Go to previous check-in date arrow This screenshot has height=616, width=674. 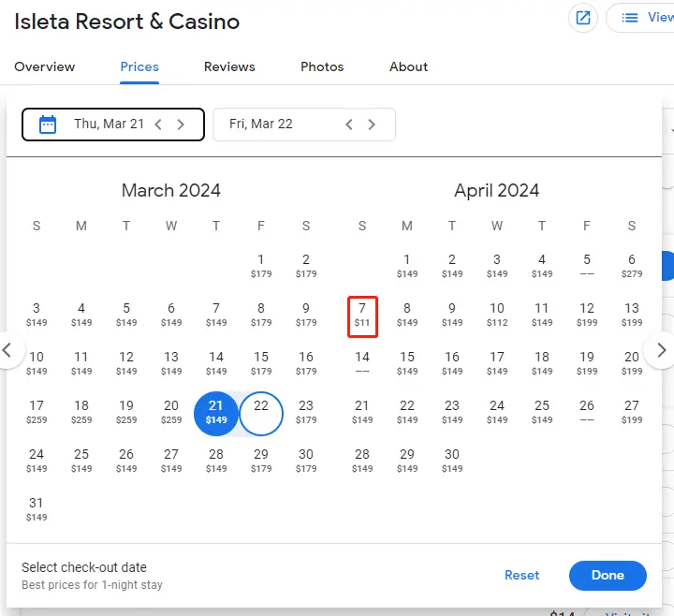pyautogui.click(x=158, y=125)
